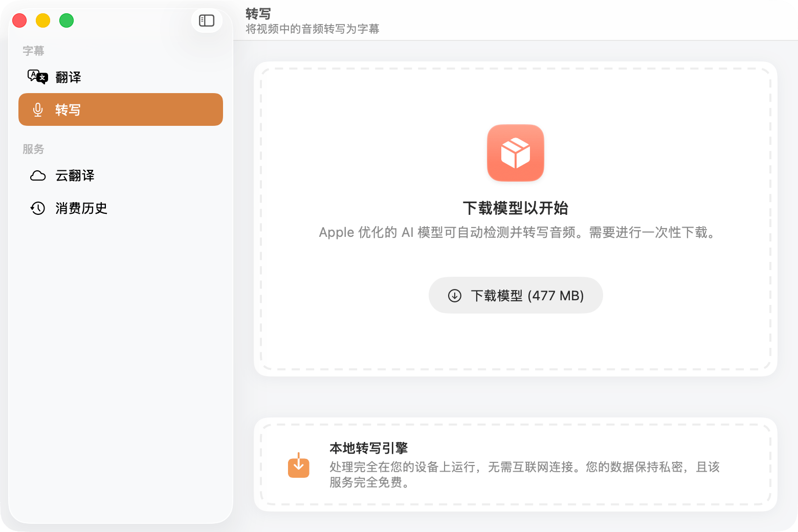The width and height of the screenshot is (798, 532).
Task: Click the 转写 page title at top
Action: pos(258,14)
